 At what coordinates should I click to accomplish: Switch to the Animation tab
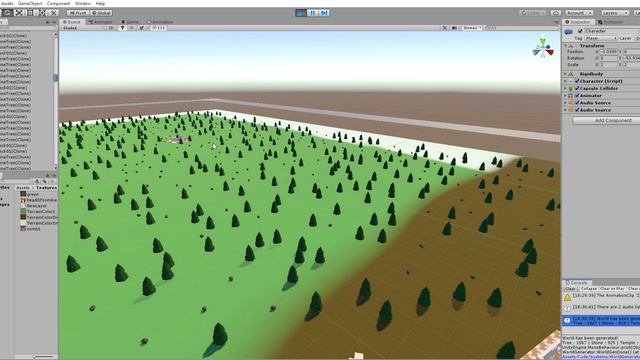(x=160, y=22)
